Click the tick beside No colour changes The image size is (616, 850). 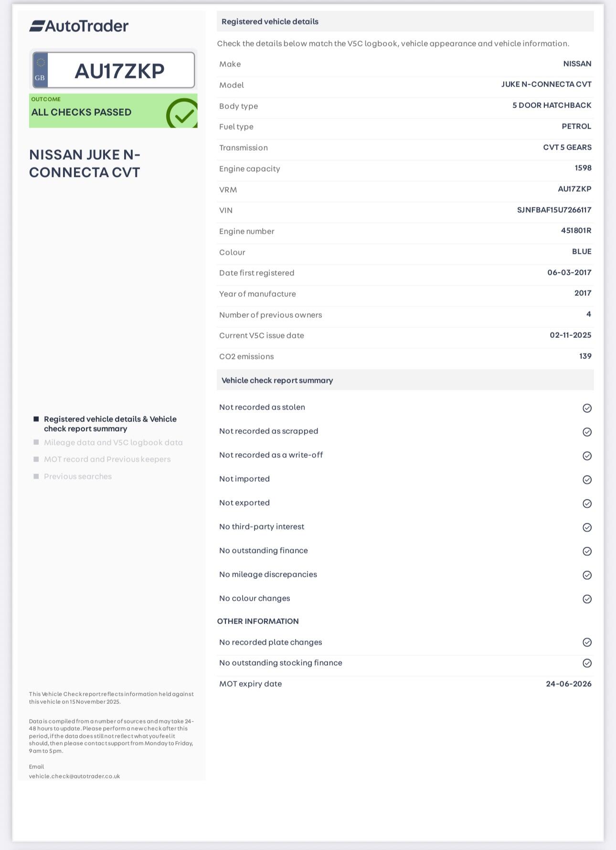587,599
